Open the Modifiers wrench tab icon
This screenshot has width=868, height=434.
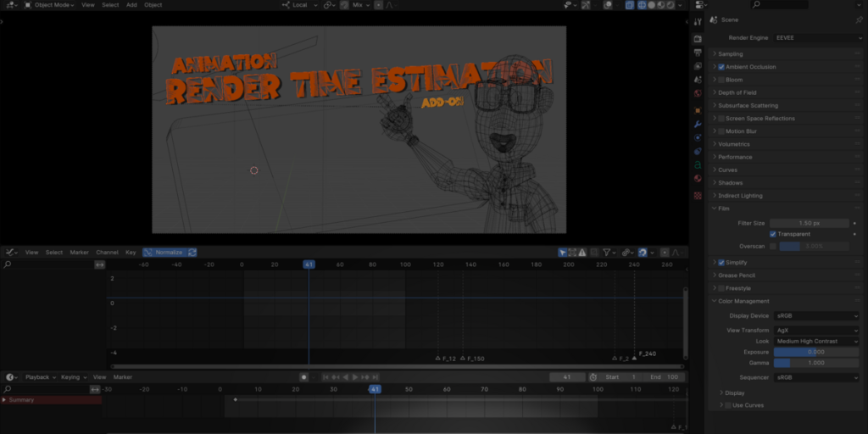pyautogui.click(x=698, y=124)
